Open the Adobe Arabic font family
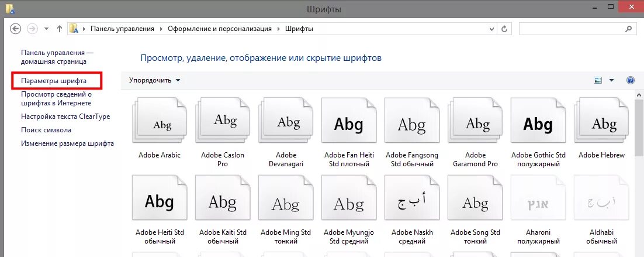The width and height of the screenshot is (644, 257). click(x=160, y=121)
